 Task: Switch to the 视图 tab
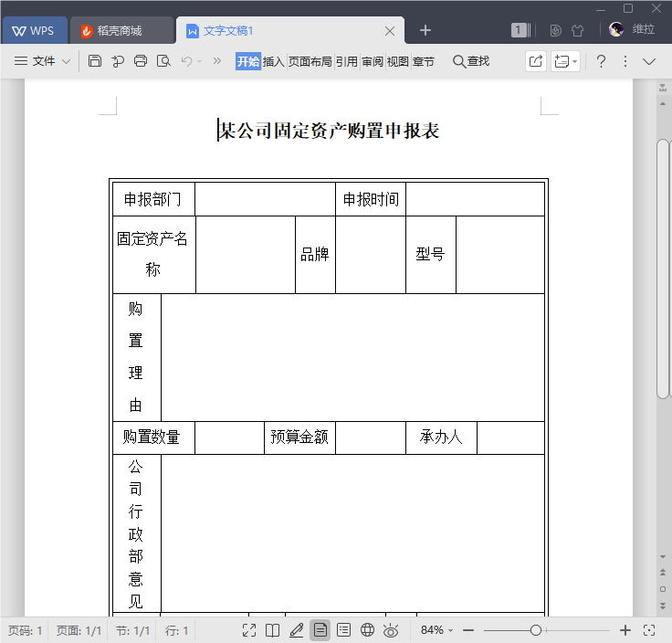click(x=397, y=61)
